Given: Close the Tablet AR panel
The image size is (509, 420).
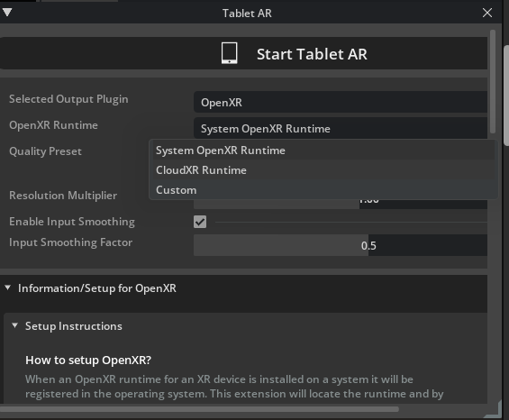Looking at the screenshot, I should 486,13.
